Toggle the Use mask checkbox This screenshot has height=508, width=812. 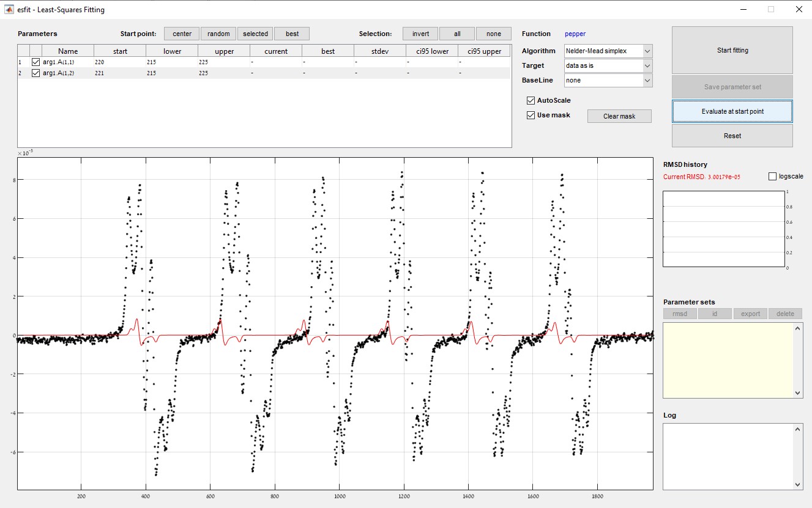pyautogui.click(x=531, y=115)
